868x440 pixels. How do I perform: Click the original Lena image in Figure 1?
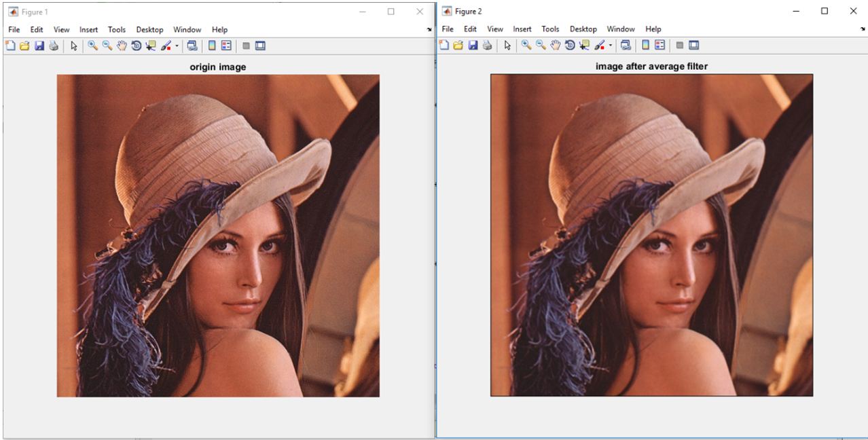218,236
